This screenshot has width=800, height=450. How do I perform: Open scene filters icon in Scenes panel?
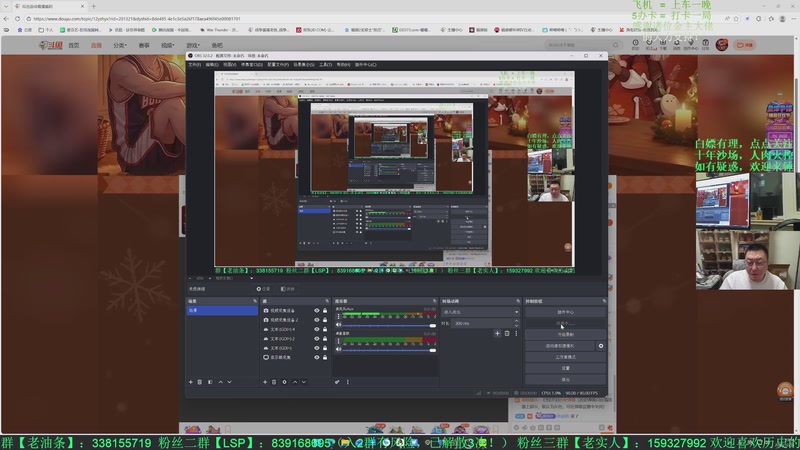tap(210, 382)
